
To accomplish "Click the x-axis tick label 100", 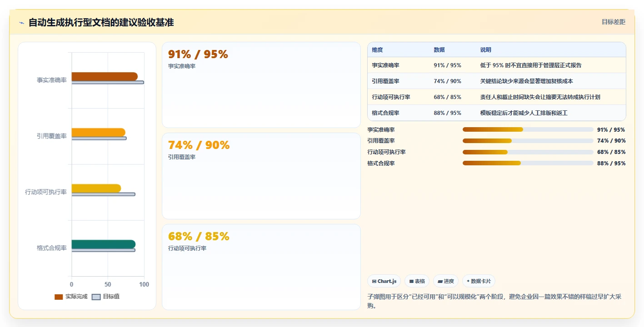I will [144, 284].
